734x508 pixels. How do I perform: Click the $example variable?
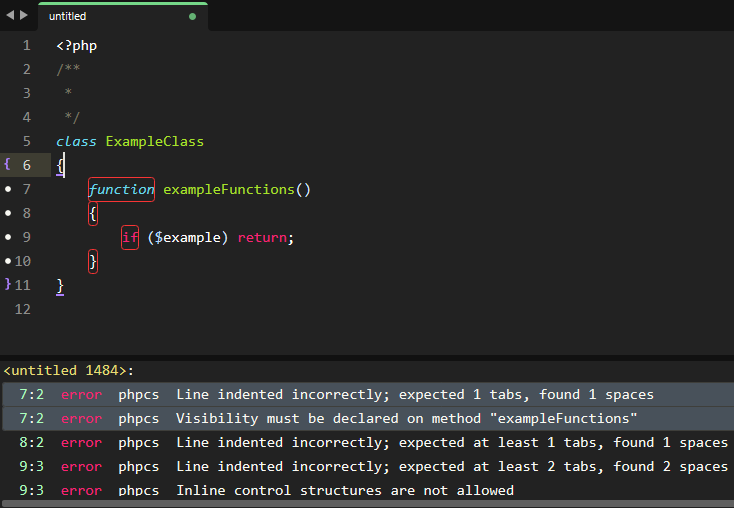tap(187, 237)
